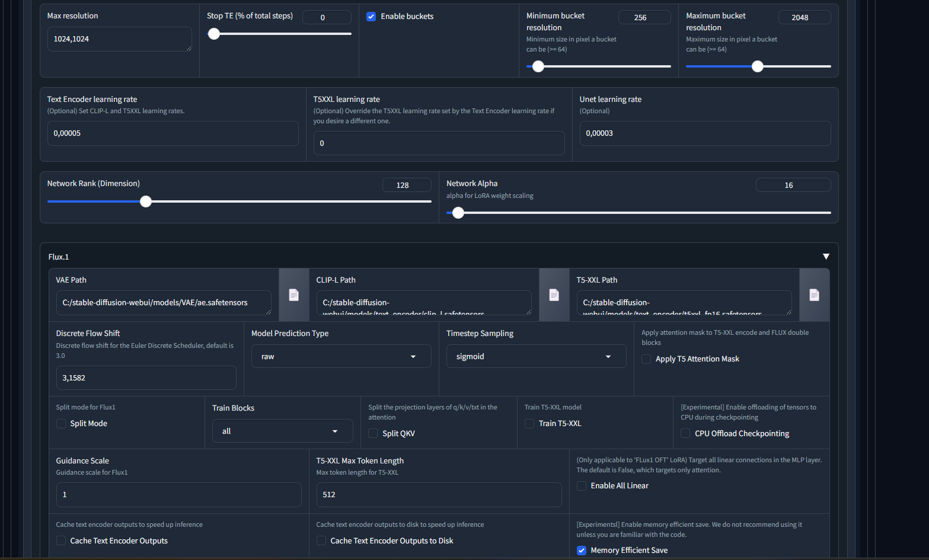Open file browser for T5-XXL Path
The width and height of the screenshot is (929, 560).
[814, 295]
